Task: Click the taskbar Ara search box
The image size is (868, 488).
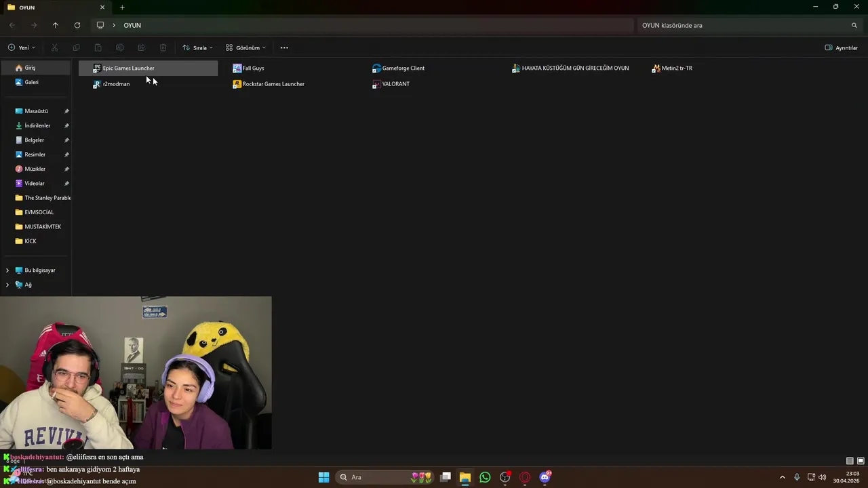Action: tap(386, 477)
